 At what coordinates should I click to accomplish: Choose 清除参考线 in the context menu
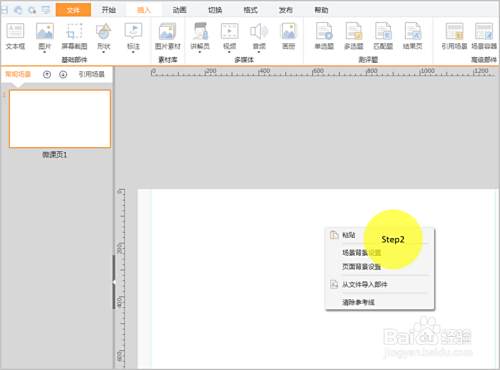coord(380,302)
